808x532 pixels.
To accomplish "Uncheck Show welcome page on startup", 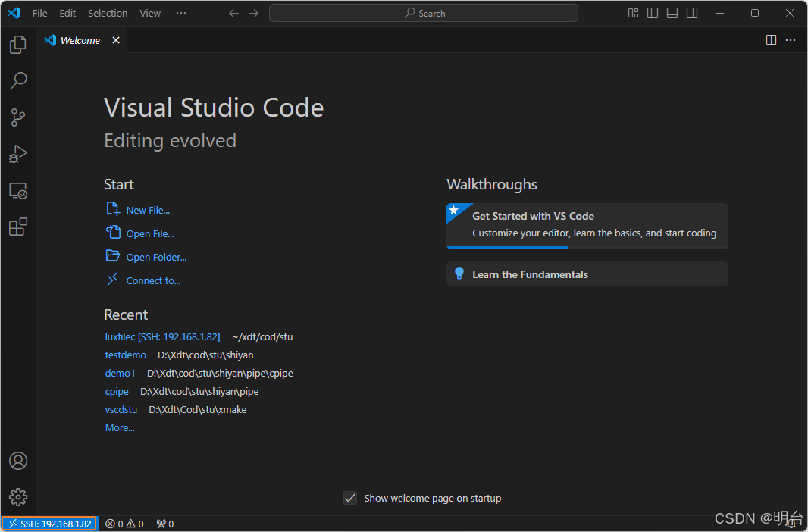I will 350,498.
